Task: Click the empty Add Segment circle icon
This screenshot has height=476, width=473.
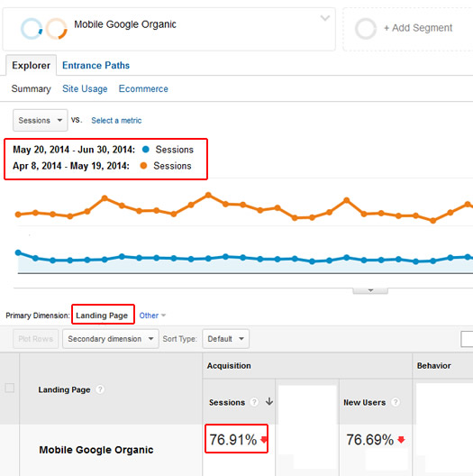Action: (x=366, y=29)
